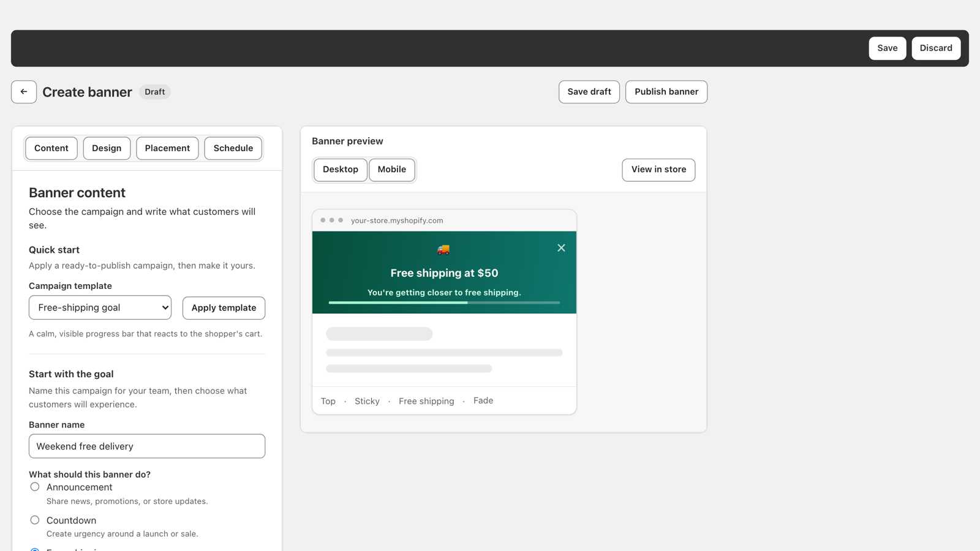This screenshot has height=551, width=980.
Task: Click 'Free shipping' label below the preview
Action: [426, 401]
